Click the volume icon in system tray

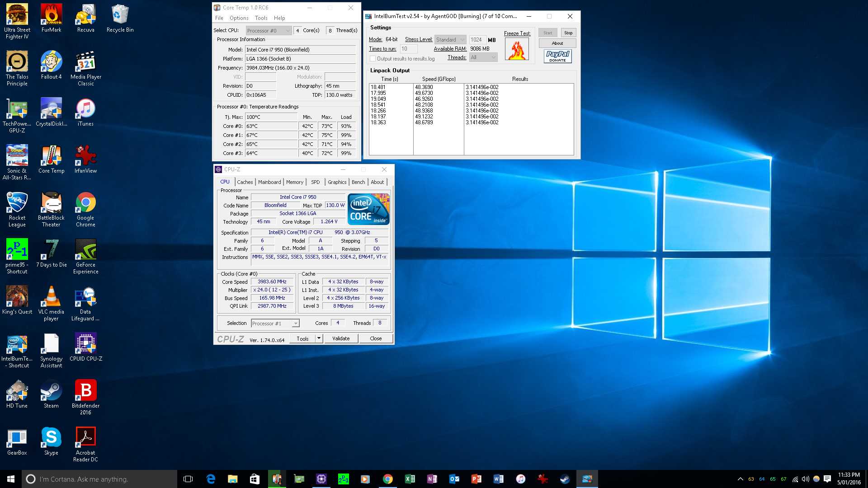click(805, 479)
